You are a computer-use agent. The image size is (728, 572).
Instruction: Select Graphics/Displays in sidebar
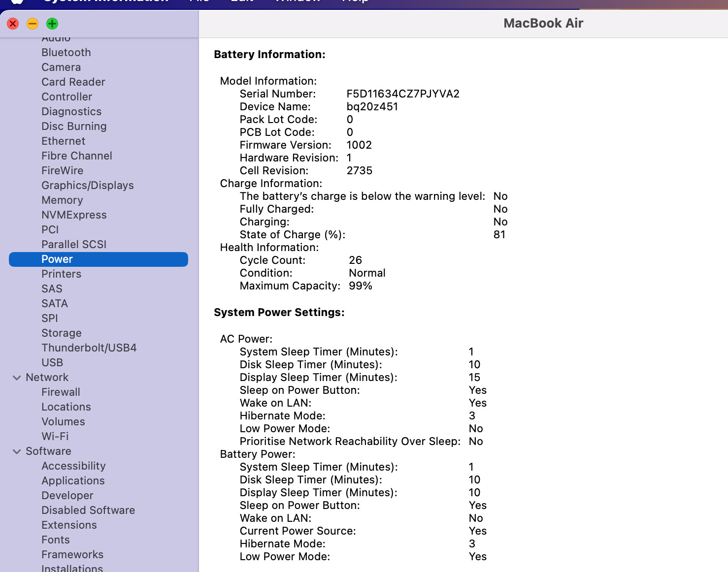[87, 186]
